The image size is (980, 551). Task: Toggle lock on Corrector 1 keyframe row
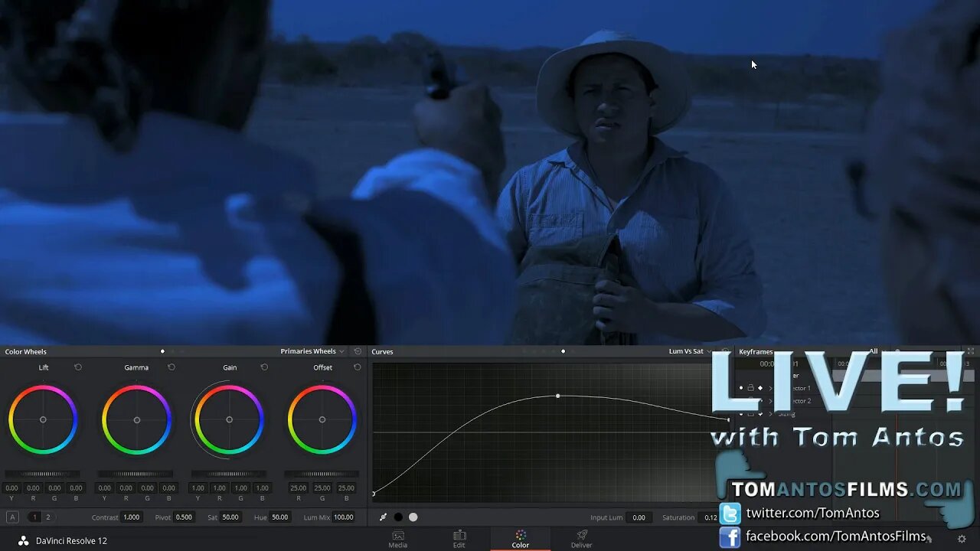pyautogui.click(x=750, y=388)
